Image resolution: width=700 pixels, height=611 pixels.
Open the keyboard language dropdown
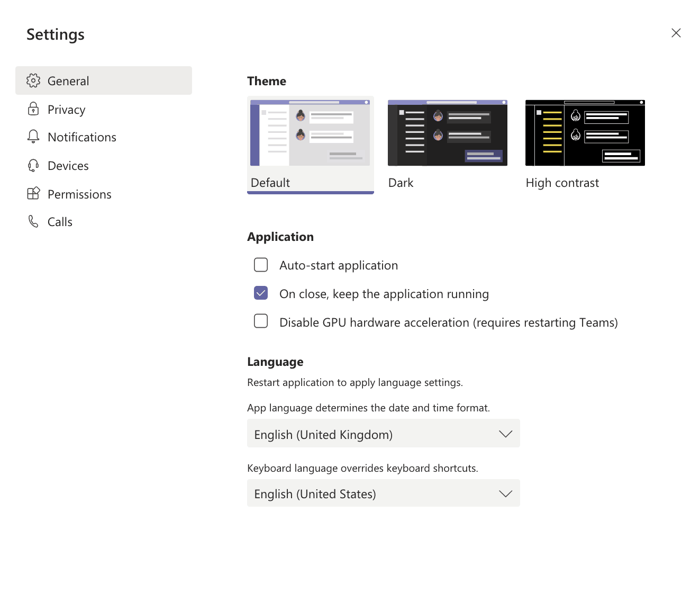coord(383,493)
